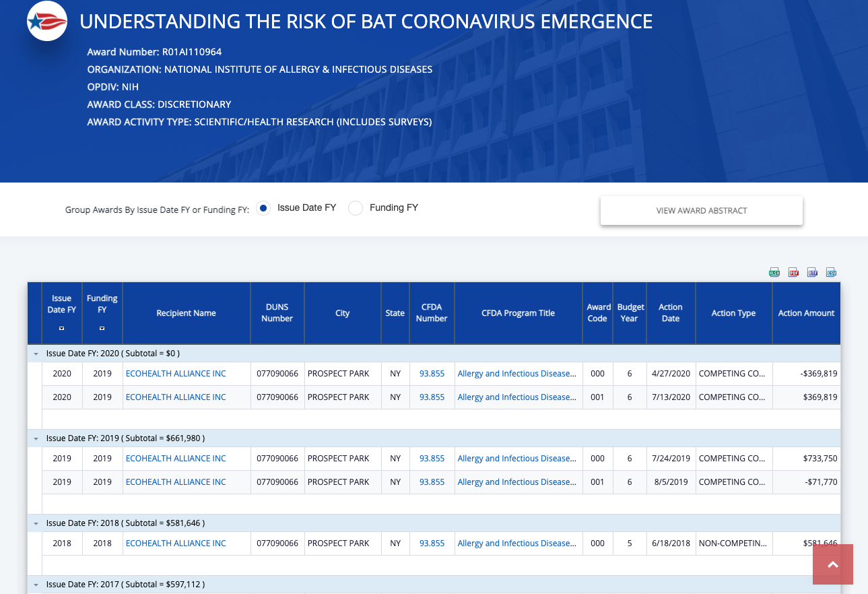Click the 4/27/2020 action date cell

coord(671,374)
